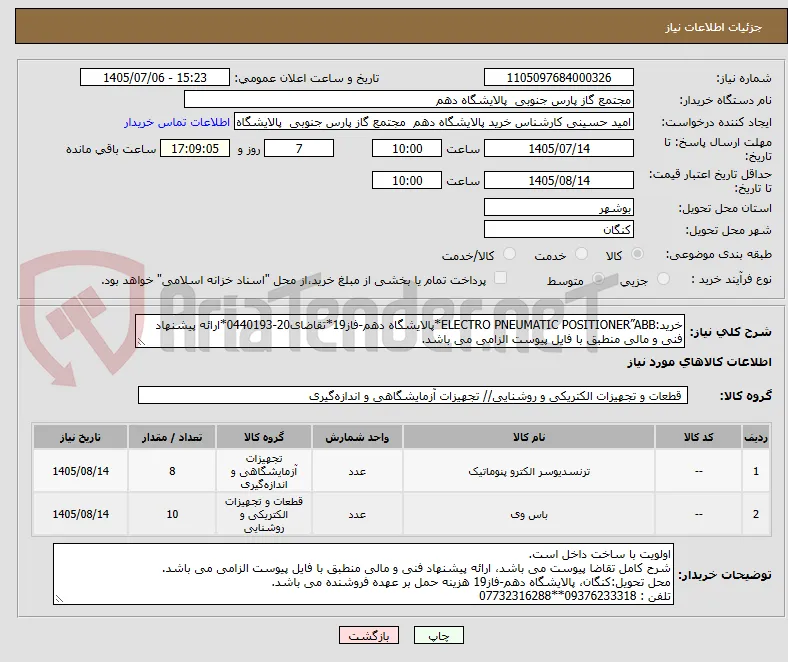Image resolution: width=788 pixels, height=662 pixels.
Task: Grab the resize handle of buyer notes area
Action: (59, 599)
